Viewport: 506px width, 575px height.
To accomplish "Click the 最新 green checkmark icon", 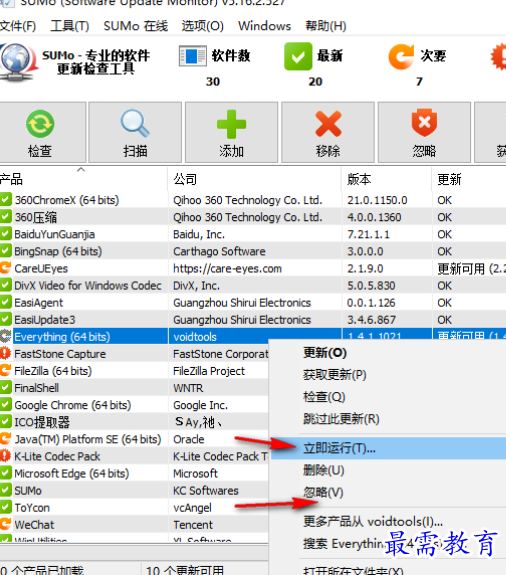I will [x=298, y=56].
